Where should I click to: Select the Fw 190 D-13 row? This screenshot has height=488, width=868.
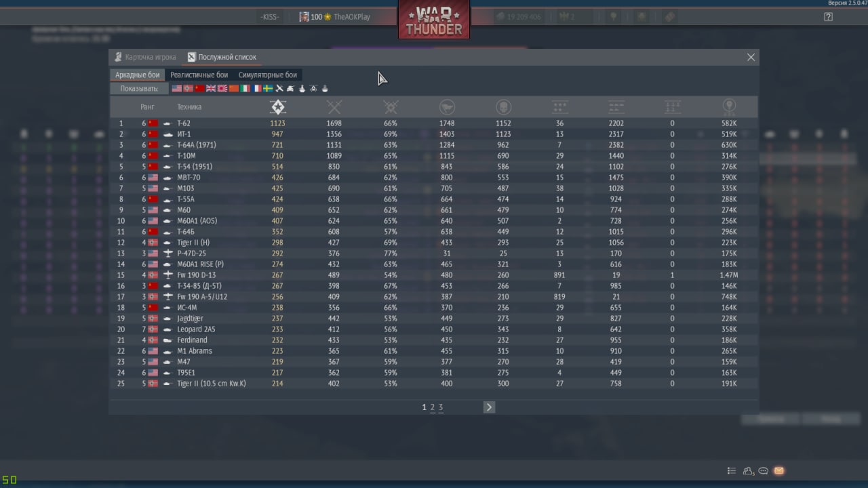(x=434, y=275)
